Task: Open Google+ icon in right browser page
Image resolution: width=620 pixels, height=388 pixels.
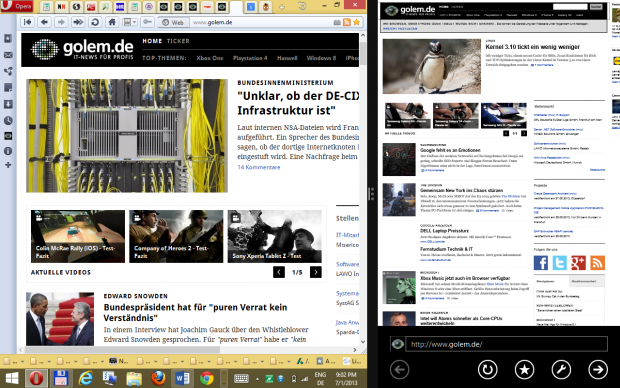Action: [x=578, y=263]
